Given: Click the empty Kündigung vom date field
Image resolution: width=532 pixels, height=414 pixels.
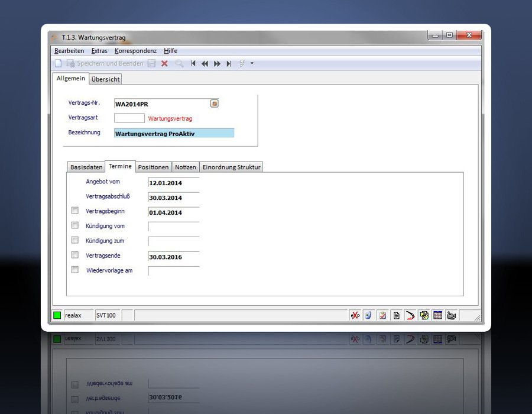Looking at the screenshot, I should [174, 227].
